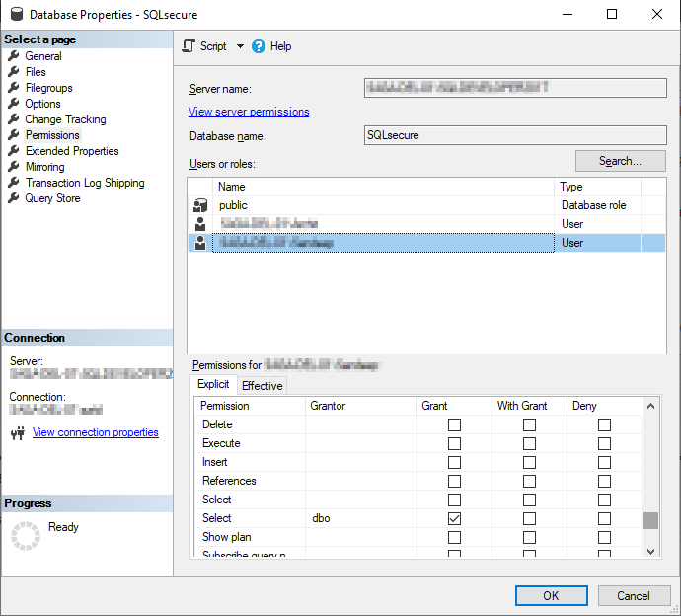Click the wrench icon beside Files
Viewport: 681px width, 616px height.
14,71
